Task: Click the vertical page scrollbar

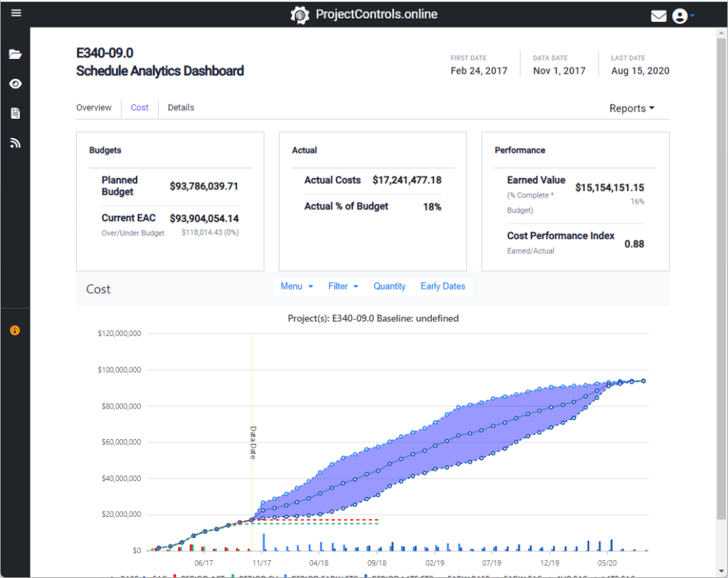Action: pos(722,285)
